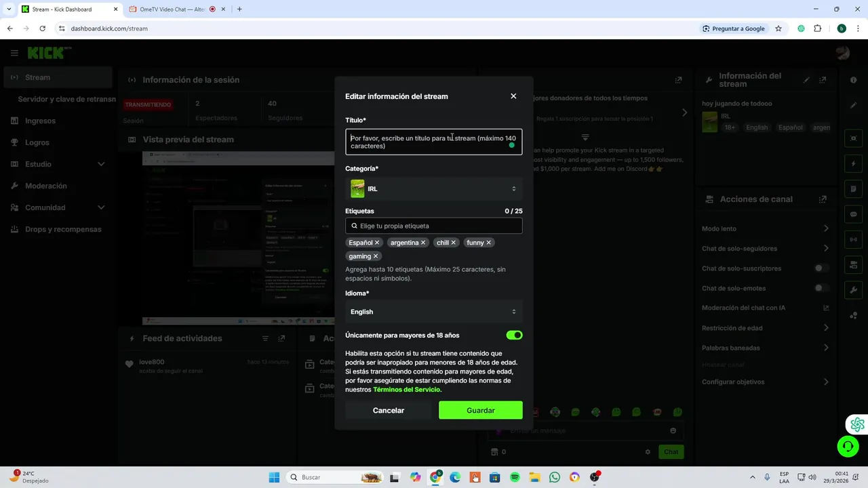Click Preguntar a Google button
868x488 pixels.
pyautogui.click(x=734, y=28)
